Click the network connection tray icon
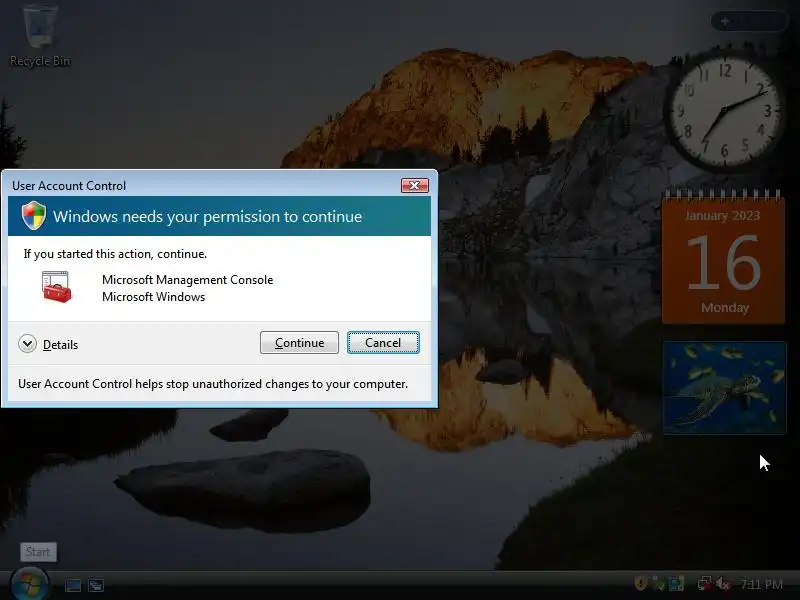This screenshot has height=600, width=800. 704,583
